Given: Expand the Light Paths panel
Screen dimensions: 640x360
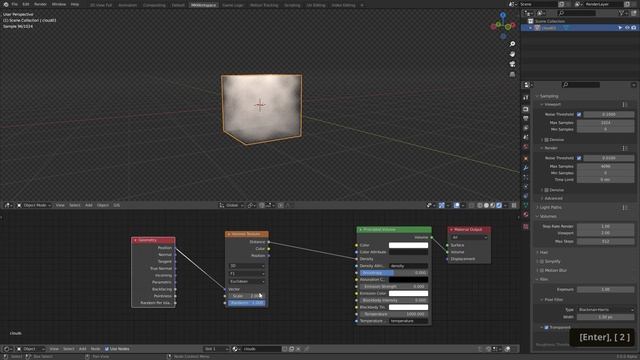Looking at the screenshot, I should tap(550, 207).
